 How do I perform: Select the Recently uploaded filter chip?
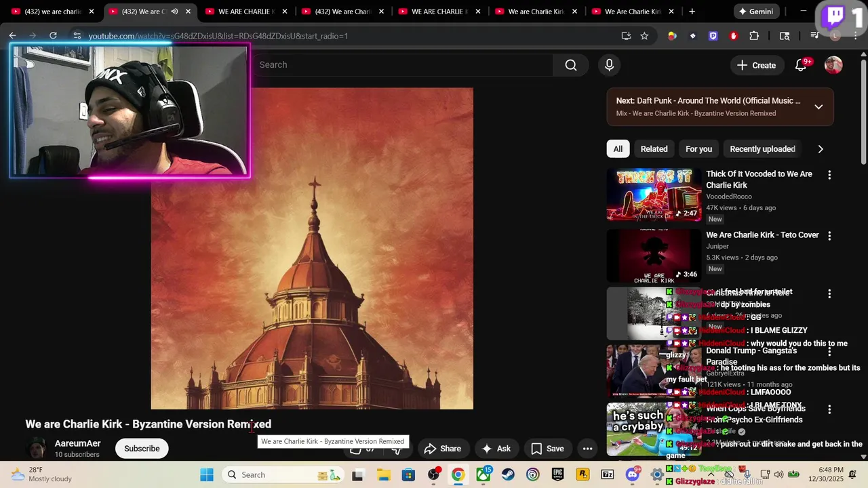[x=762, y=149]
